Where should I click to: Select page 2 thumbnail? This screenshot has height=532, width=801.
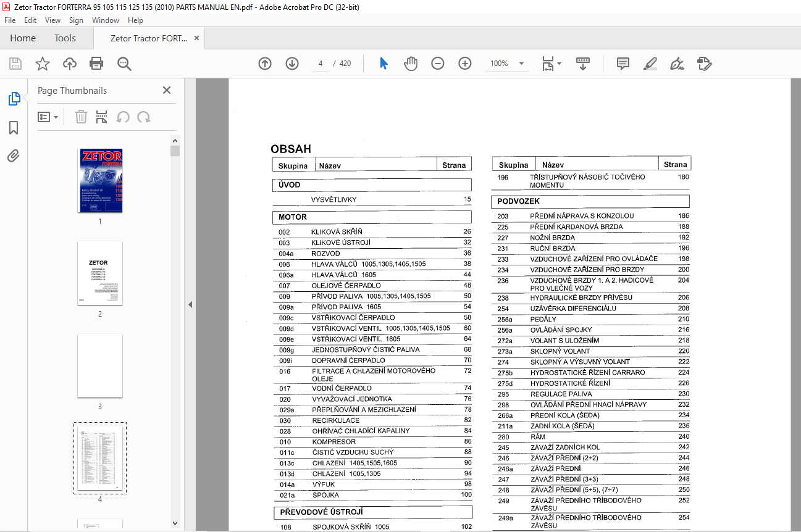tap(100, 273)
